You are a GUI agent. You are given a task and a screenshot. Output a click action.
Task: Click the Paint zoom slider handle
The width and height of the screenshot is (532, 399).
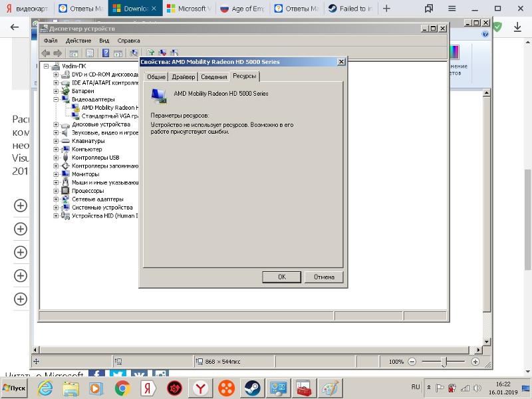pyautogui.click(x=444, y=362)
